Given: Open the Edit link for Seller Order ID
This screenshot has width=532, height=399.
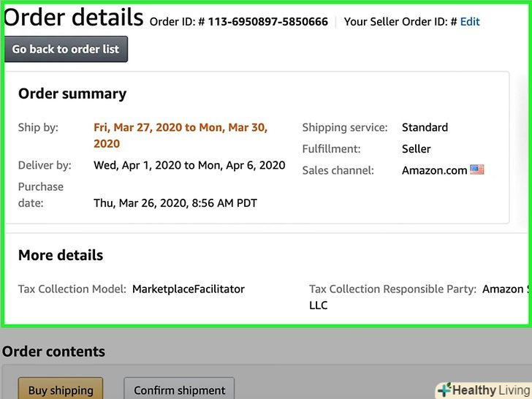Looking at the screenshot, I should [x=470, y=22].
